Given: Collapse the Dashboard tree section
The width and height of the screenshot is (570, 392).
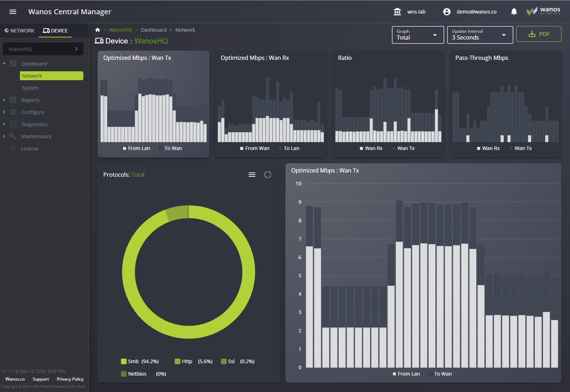Looking at the screenshot, I should pyautogui.click(x=4, y=63).
